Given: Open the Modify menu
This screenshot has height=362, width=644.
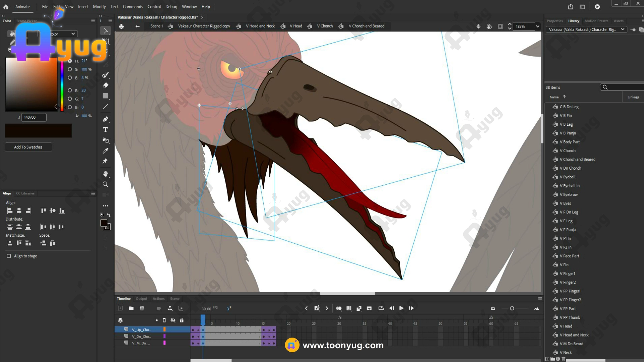Looking at the screenshot, I should point(99,7).
